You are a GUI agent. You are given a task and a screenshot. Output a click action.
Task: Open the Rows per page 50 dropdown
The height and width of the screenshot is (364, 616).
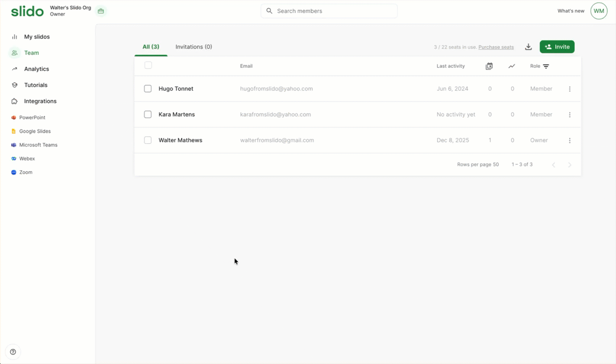coord(478,165)
